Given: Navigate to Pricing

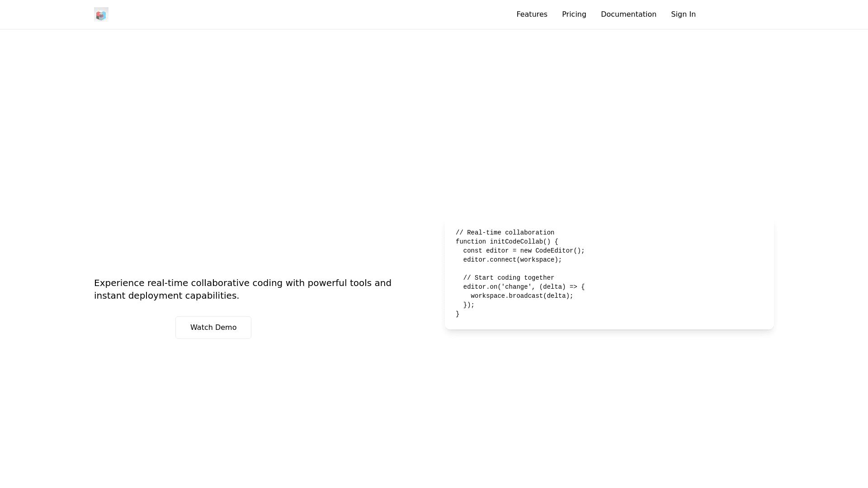Looking at the screenshot, I should tap(574, 14).
